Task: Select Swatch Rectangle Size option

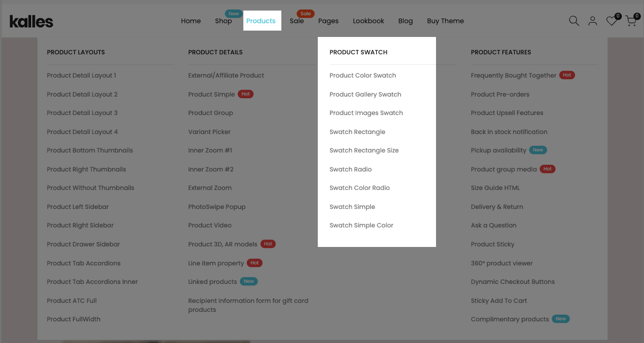Action: tap(364, 150)
